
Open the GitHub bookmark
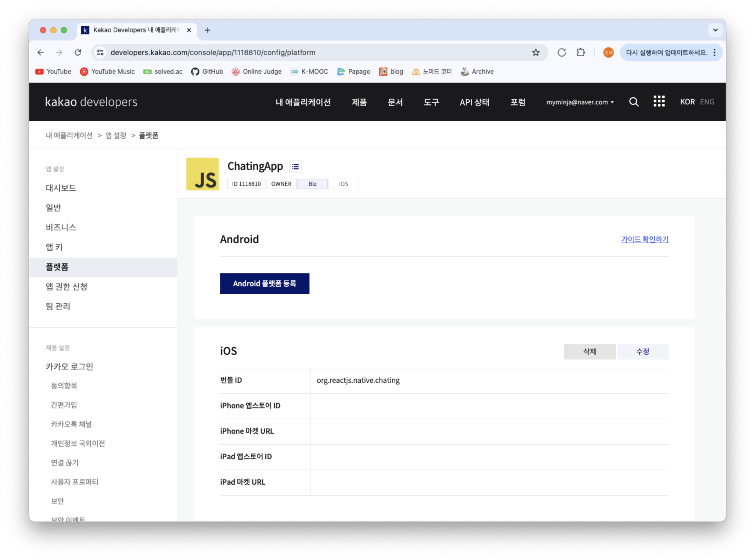pos(207,71)
